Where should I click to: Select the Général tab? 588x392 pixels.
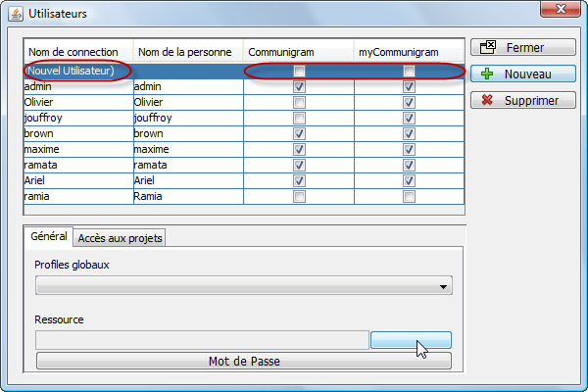coord(49,237)
